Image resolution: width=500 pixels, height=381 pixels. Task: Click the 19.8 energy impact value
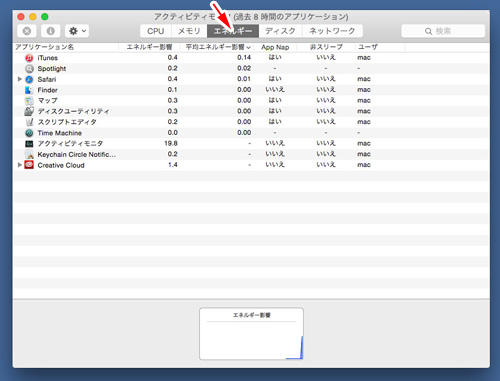pyautogui.click(x=171, y=143)
